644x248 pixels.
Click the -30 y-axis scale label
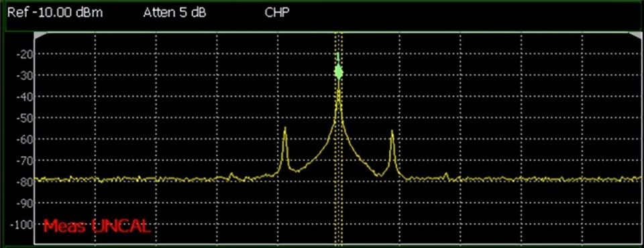(25, 76)
